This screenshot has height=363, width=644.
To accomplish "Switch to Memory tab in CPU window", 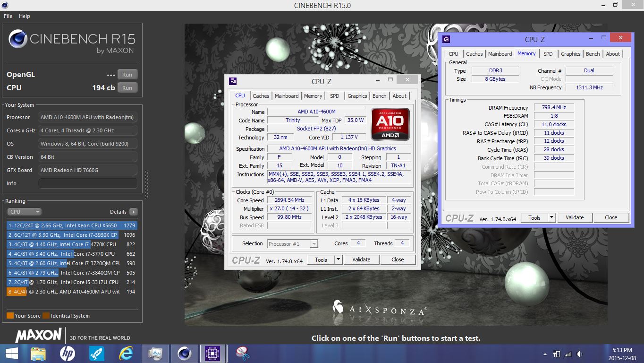I will (x=313, y=96).
